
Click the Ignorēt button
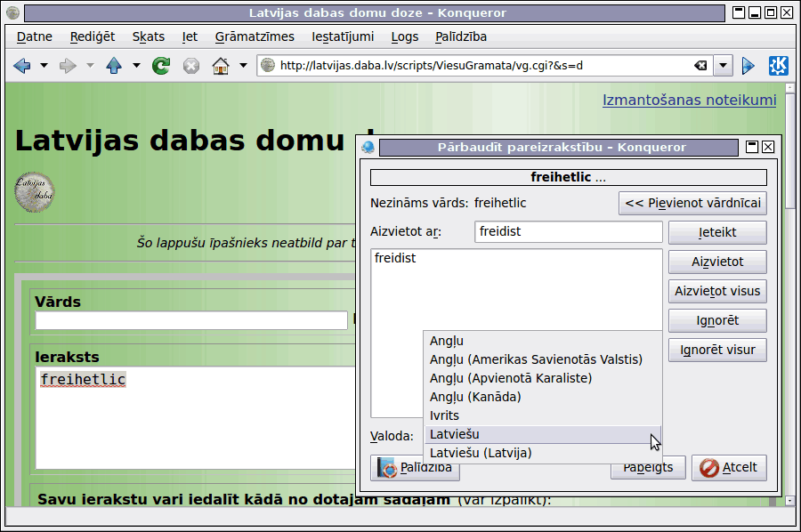point(717,320)
